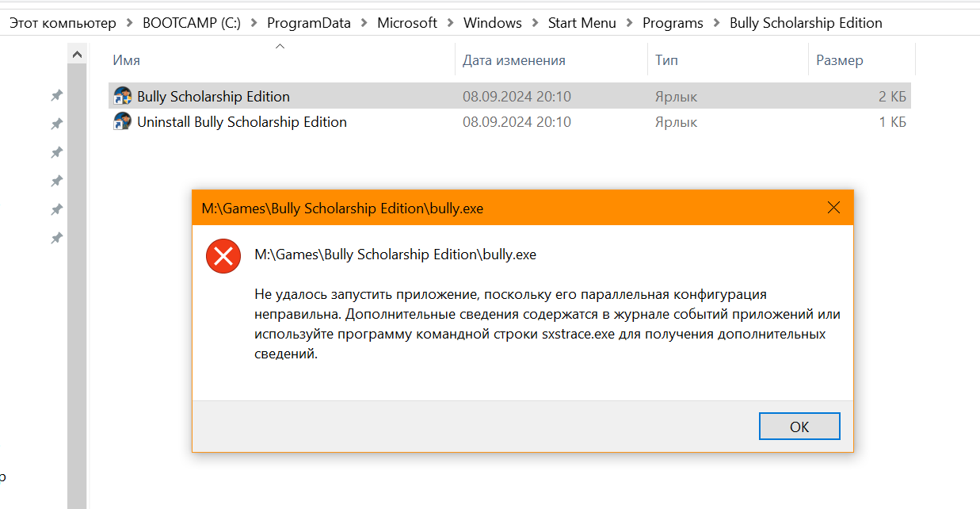Confirm the error dialog with OK
Image resolution: width=980 pixels, height=509 pixels.
coord(799,427)
